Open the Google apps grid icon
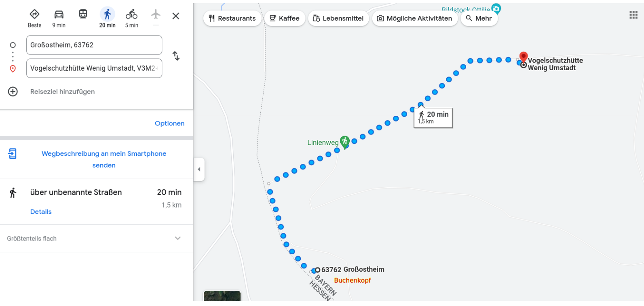Screen dimensions: 644x306 633,15
